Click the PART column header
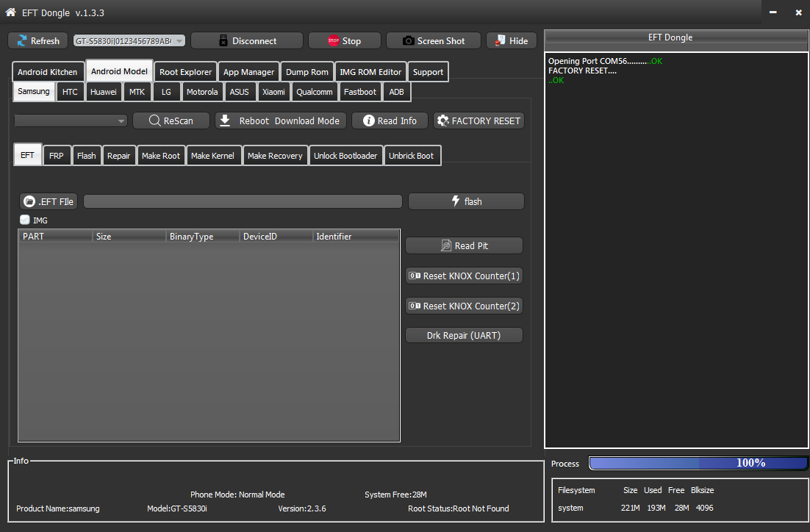 [x=55, y=236]
